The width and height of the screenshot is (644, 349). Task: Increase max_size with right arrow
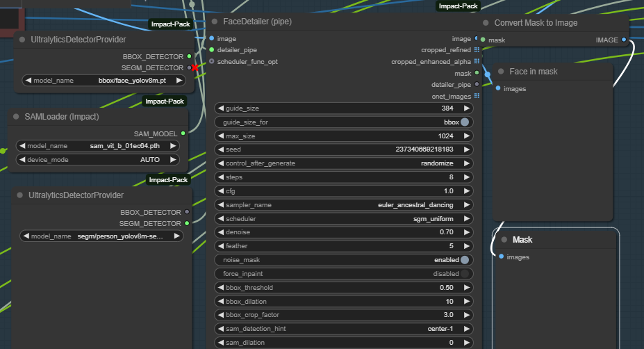pyautogui.click(x=467, y=136)
